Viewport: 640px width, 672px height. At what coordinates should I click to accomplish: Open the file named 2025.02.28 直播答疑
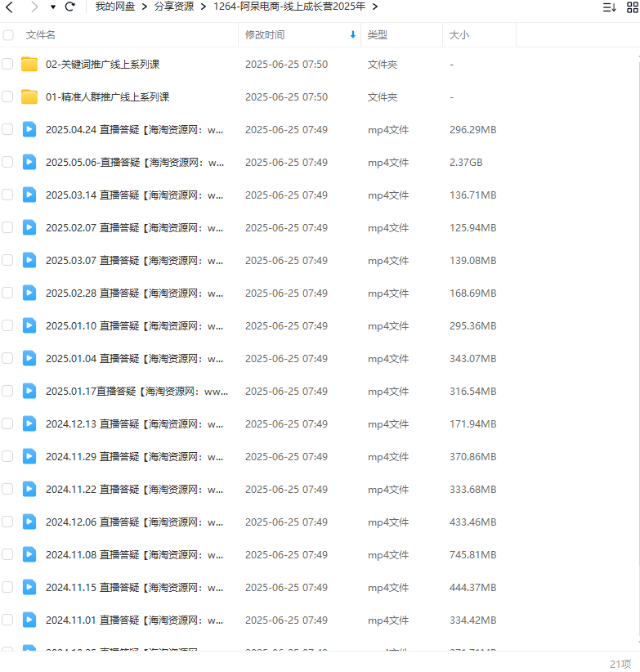135,293
